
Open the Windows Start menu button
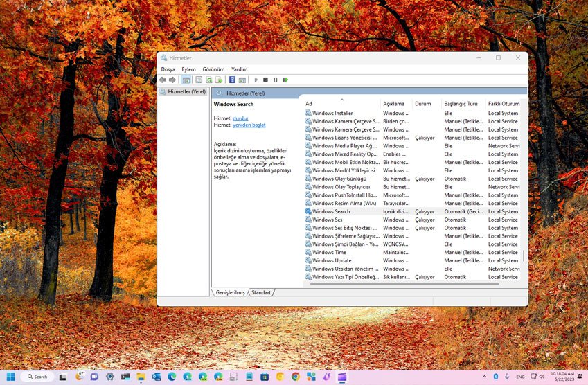[11, 377]
